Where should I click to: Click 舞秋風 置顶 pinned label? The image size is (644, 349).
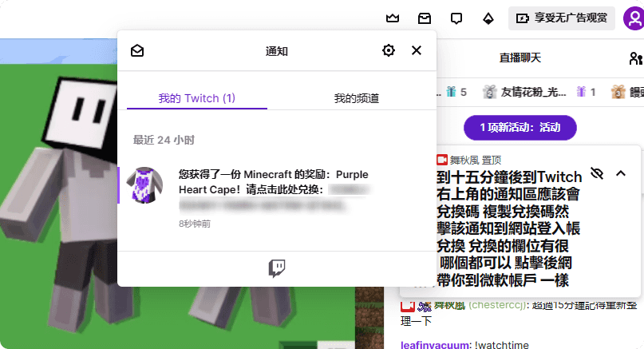click(475, 160)
